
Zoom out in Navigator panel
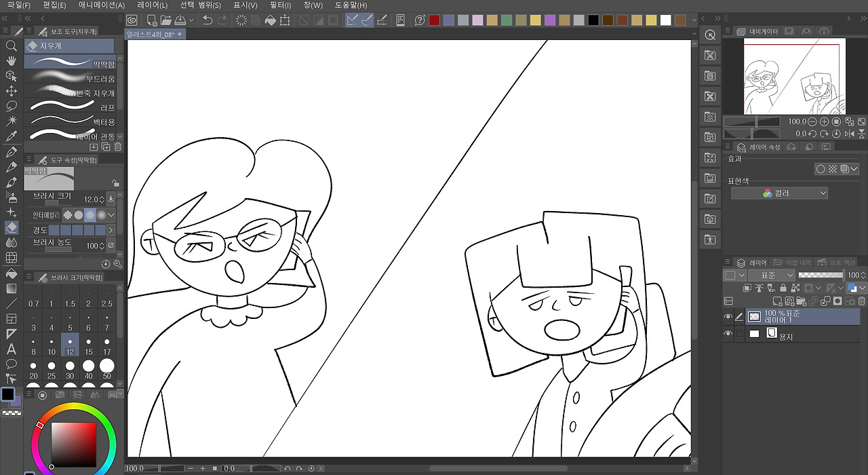pos(812,121)
